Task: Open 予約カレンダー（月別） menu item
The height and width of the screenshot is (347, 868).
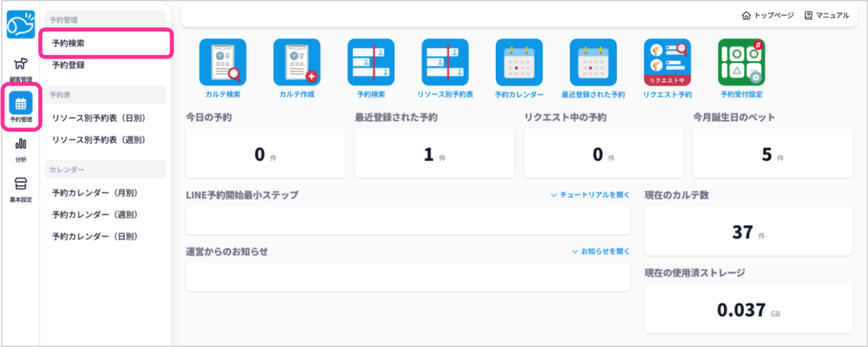Action: [94, 193]
